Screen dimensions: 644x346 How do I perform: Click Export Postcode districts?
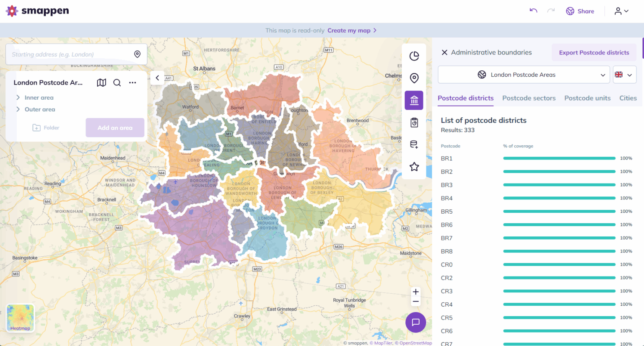click(x=594, y=52)
